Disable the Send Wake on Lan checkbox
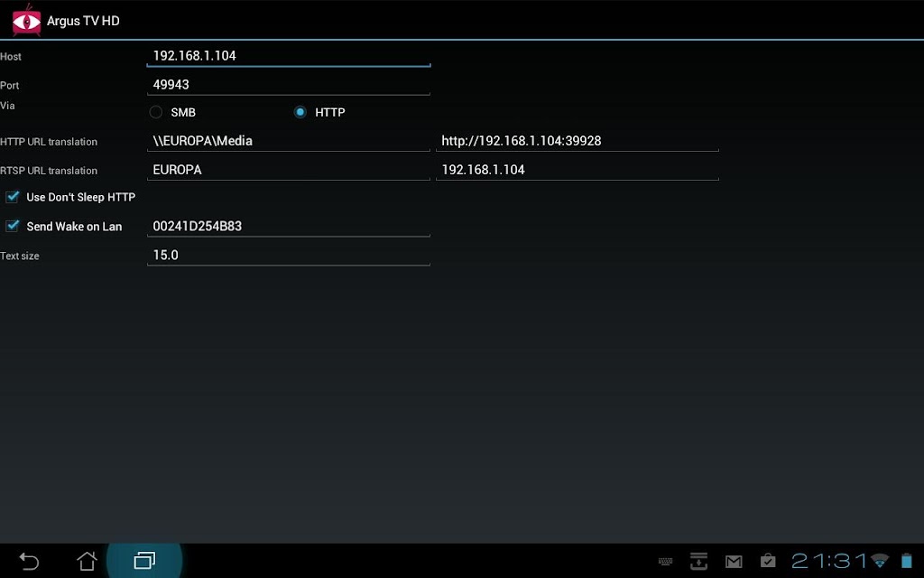 tap(13, 226)
